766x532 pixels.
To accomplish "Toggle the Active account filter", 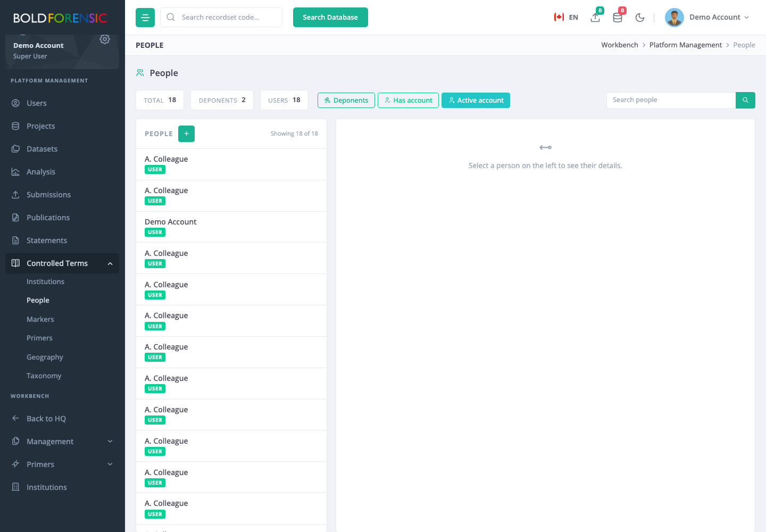I will coord(476,100).
